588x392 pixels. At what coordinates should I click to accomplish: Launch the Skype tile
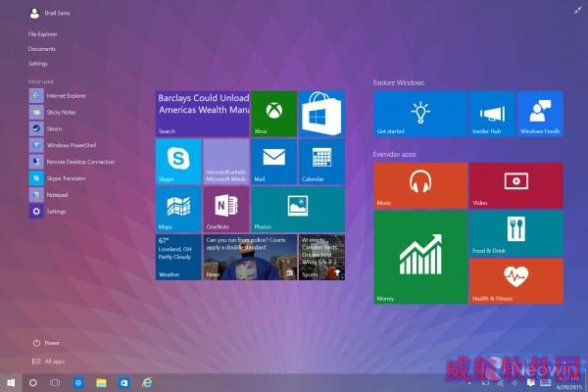[x=178, y=162]
